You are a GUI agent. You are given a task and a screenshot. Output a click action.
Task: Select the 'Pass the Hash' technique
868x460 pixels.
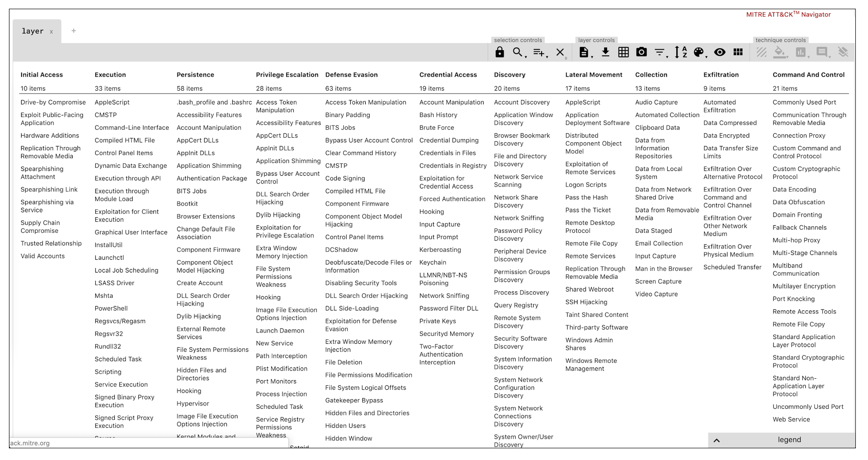tap(586, 197)
